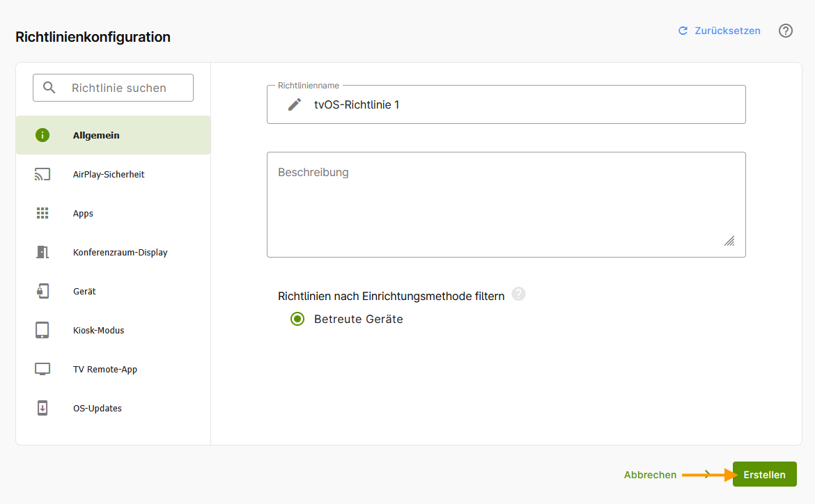The width and height of the screenshot is (815, 504).
Task: Click the Abbrechen button
Action: click(x=650, y=474)
